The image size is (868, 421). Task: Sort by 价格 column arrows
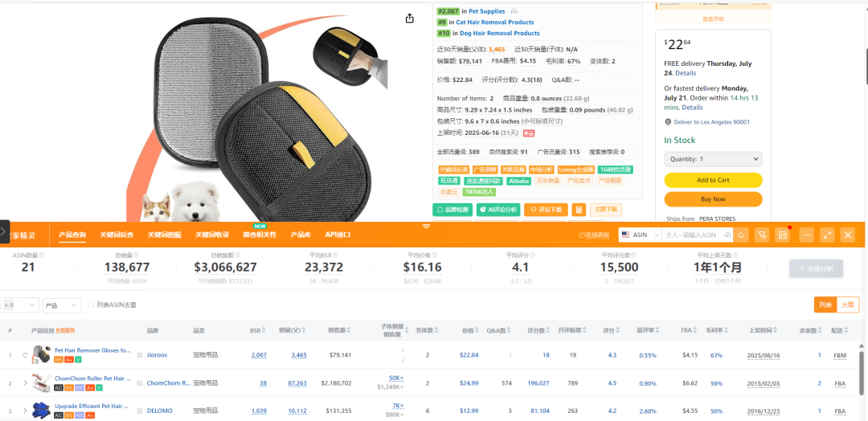point(476,330)
